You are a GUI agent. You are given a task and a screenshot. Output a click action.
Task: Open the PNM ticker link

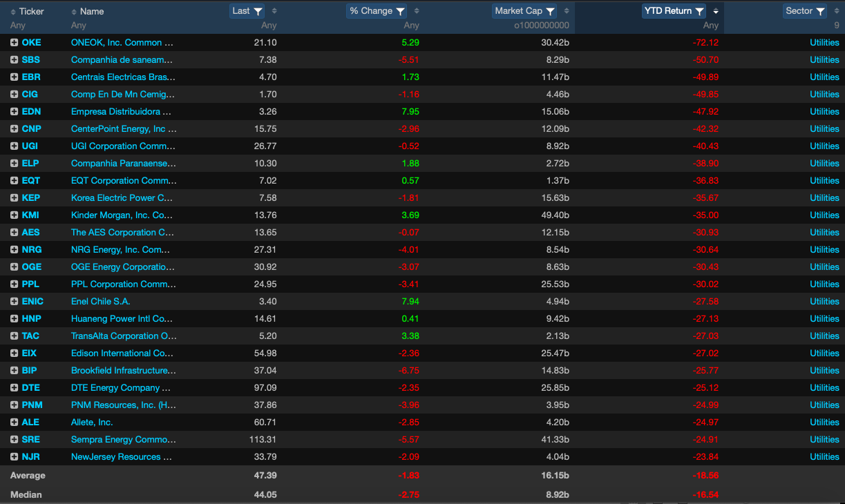[32, 405]
